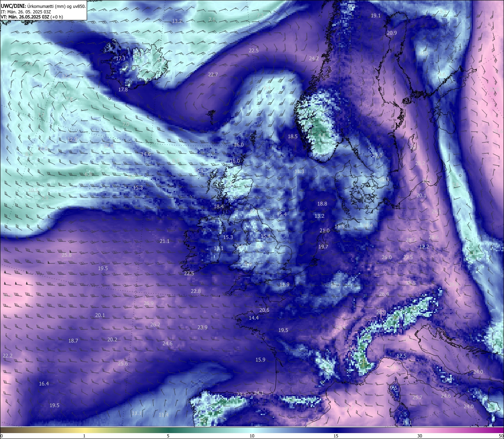Viewport: 504px width, 439px height.
Task: Click the 1 label on the color scale
Action: coord(84,436)
